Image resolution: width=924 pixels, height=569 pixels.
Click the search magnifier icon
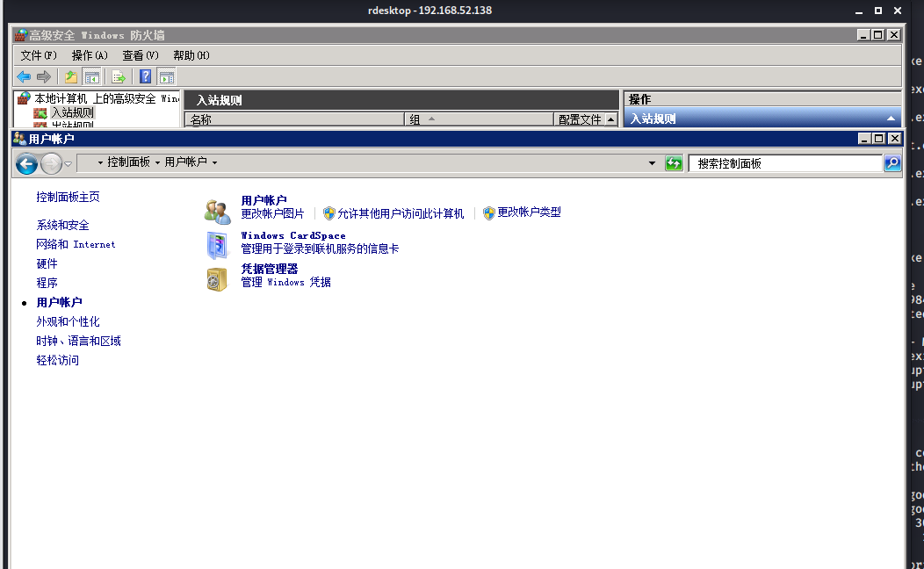[x=892, y=163]
